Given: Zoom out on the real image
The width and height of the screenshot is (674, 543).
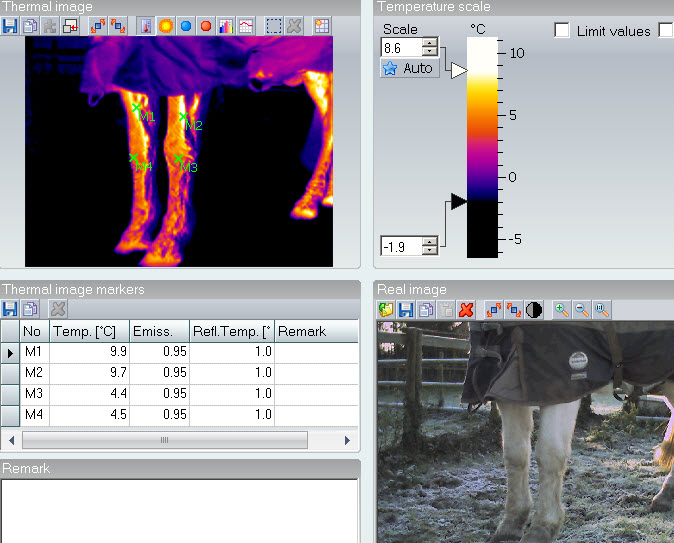Looking at the screenshot, I should click(582, 310).
